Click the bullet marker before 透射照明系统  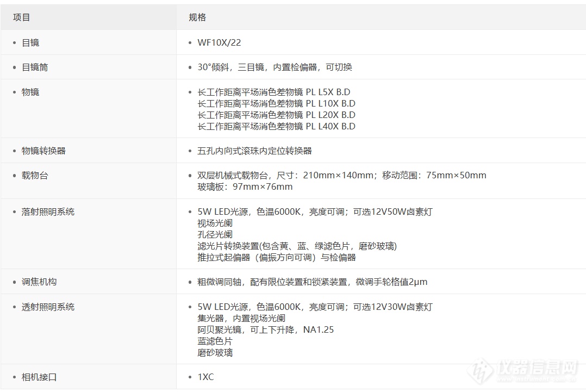[x=14, y=307]
